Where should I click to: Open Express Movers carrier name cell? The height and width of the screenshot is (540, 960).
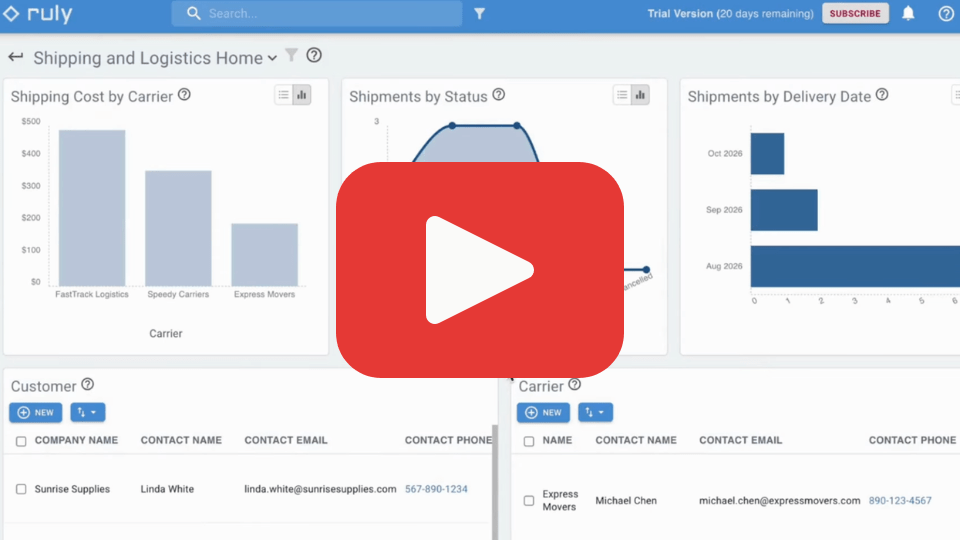pos(560,500)
